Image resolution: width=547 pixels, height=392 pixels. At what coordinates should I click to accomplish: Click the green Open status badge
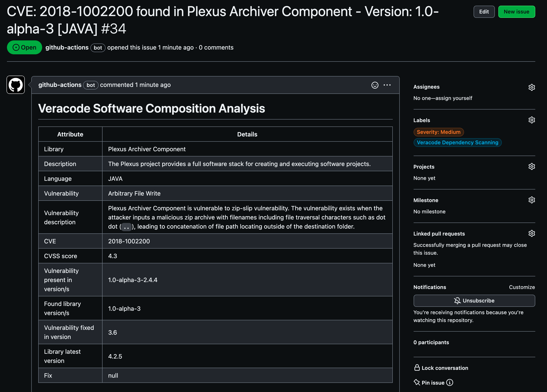(x=24, y=48)
